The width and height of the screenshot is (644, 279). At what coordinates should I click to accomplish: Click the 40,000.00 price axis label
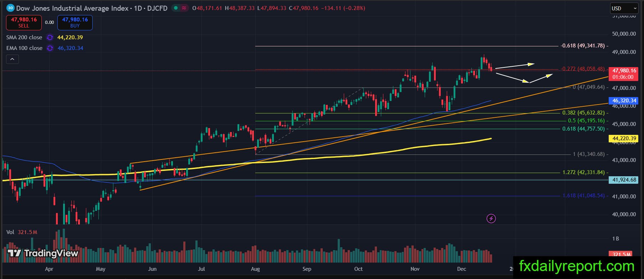(x=624, y=214)
